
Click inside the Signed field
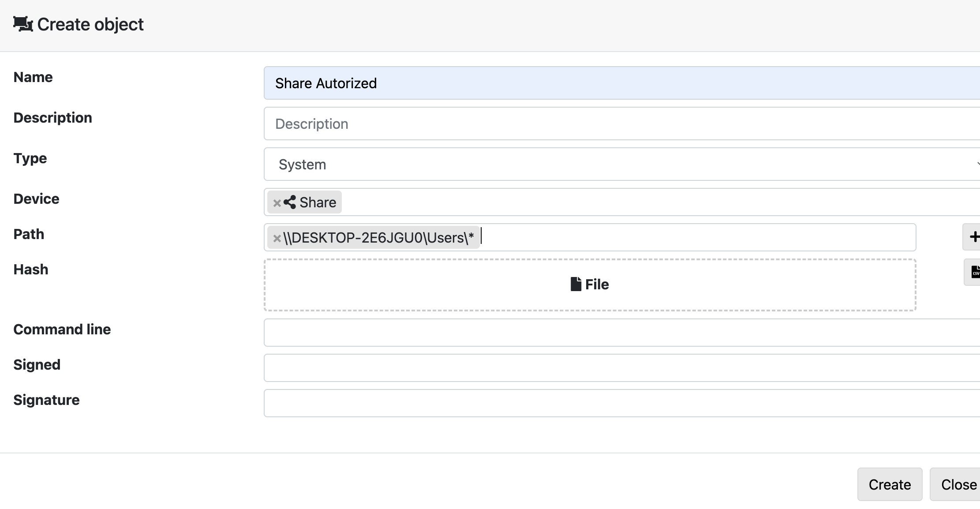[x=617, y=368]
